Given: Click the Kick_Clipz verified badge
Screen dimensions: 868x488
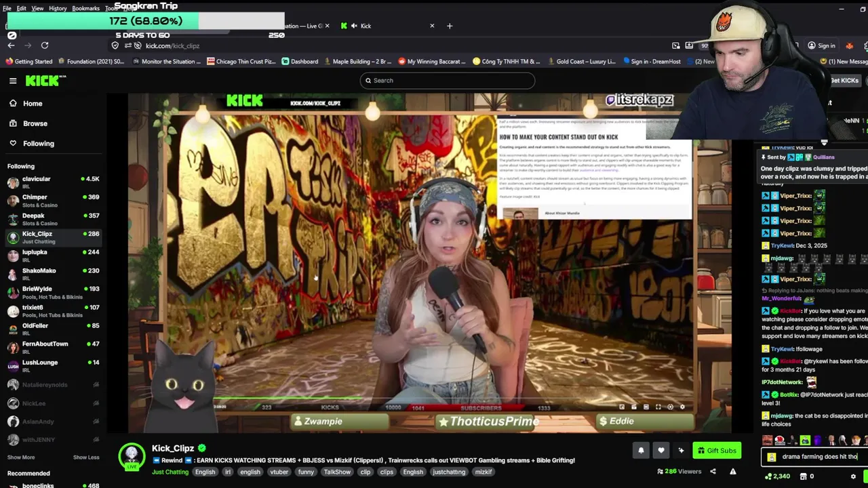Looking at the screenshot, I should pos(202,448).
